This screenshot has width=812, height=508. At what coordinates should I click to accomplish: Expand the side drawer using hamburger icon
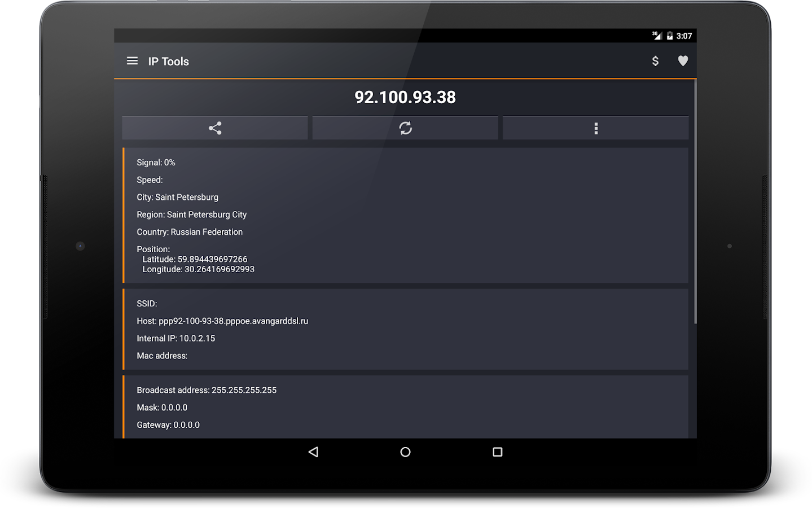pyautogui.click(x=132, y=61)
